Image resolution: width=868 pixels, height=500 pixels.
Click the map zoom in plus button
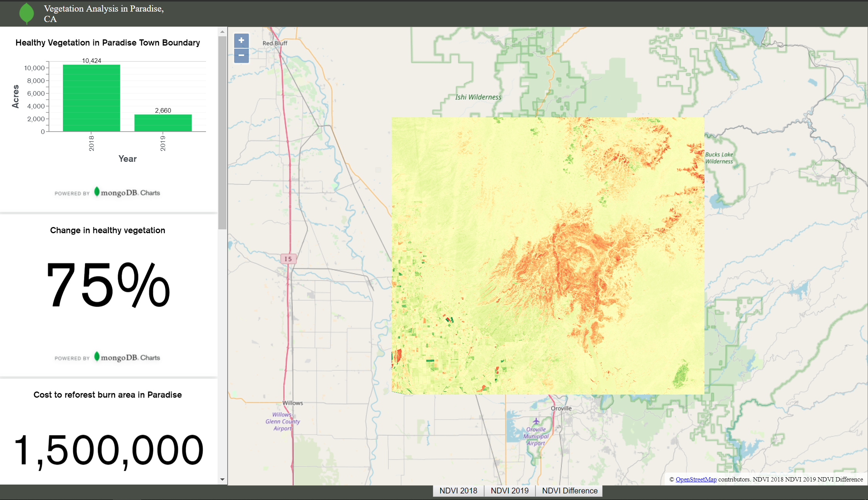click(241, 41)
